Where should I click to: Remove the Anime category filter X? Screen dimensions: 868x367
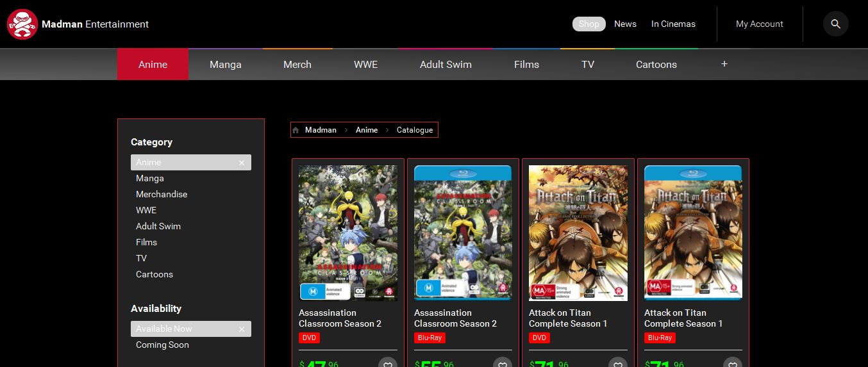[x=242, y=163]
